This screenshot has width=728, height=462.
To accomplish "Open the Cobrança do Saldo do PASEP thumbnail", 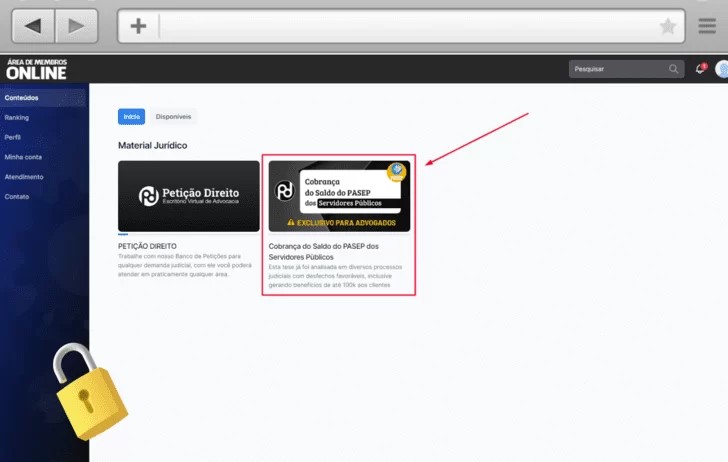I will 339,196.
